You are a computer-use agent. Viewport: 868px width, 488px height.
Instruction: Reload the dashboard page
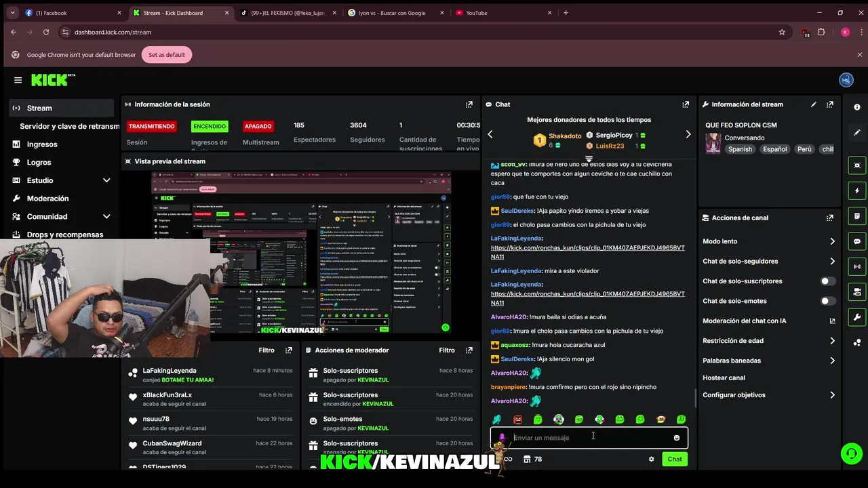tap(46, 32)
